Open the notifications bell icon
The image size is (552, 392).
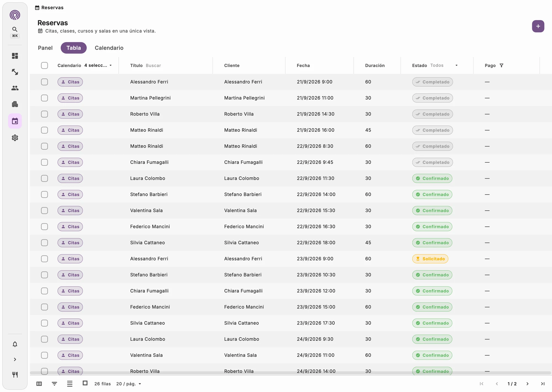[15, 344]
